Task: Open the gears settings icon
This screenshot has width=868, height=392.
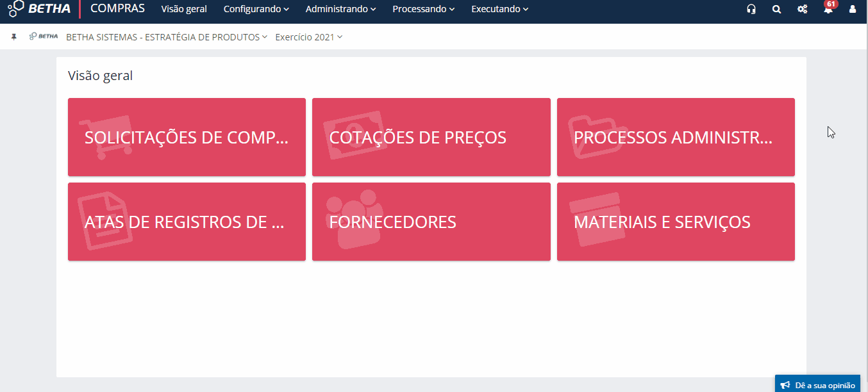Action: pyautogui.click(x=802, y=9)
